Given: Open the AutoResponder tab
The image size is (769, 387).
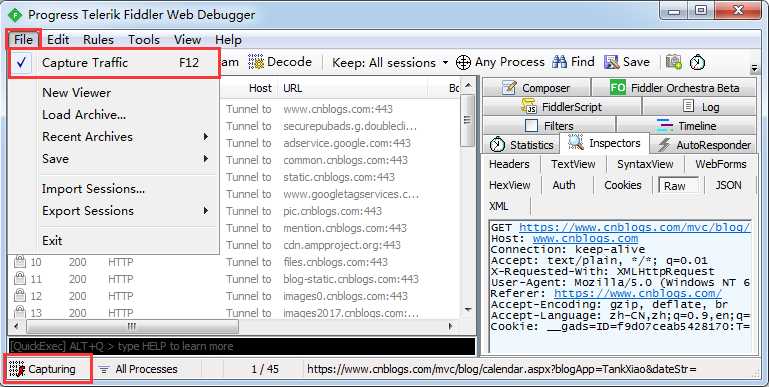Looking at the screenshot, I should 705,145.
